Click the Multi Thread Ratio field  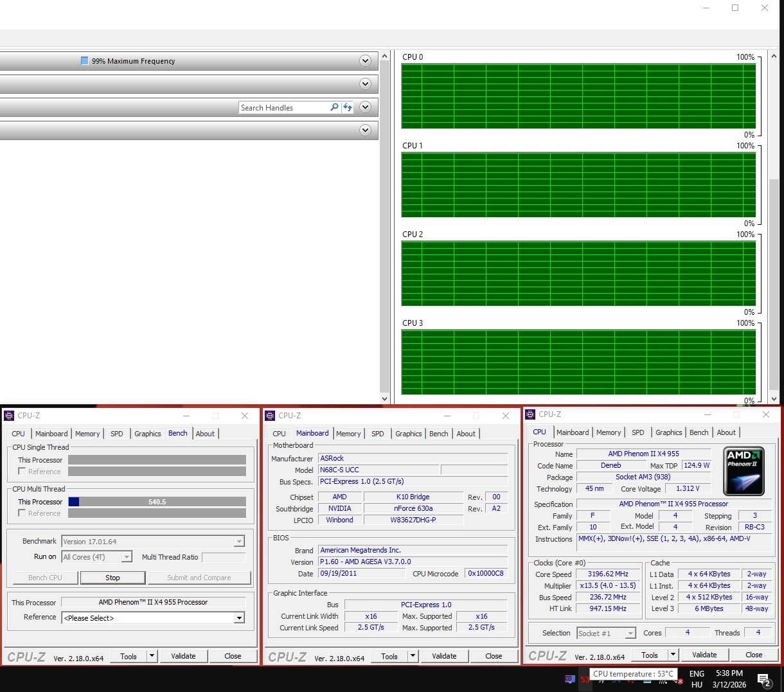[x=224, y=557]
